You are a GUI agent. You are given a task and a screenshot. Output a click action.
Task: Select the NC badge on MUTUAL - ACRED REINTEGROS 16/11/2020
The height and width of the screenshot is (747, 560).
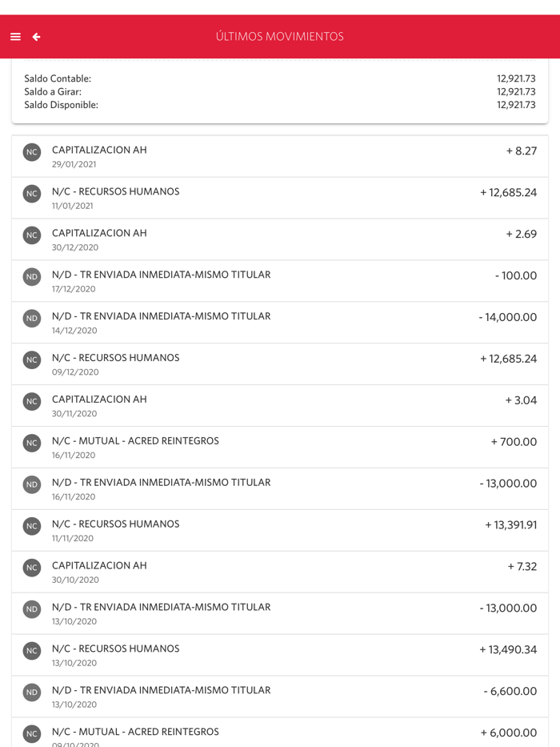[31, 443]
